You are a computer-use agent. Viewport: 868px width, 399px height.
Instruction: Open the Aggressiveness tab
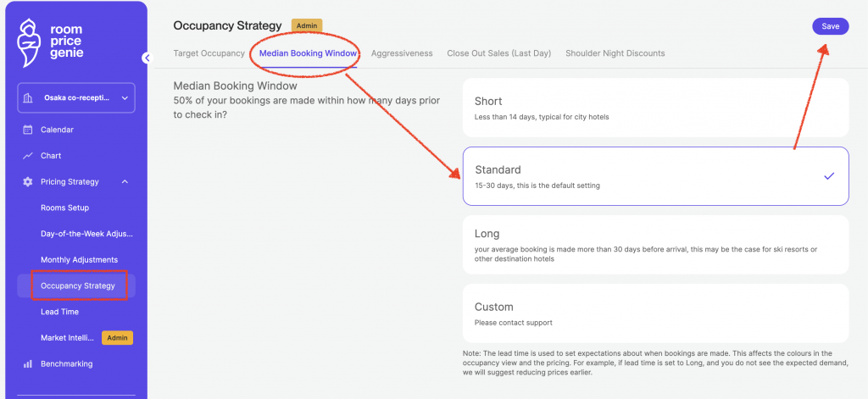click(402, 53)
